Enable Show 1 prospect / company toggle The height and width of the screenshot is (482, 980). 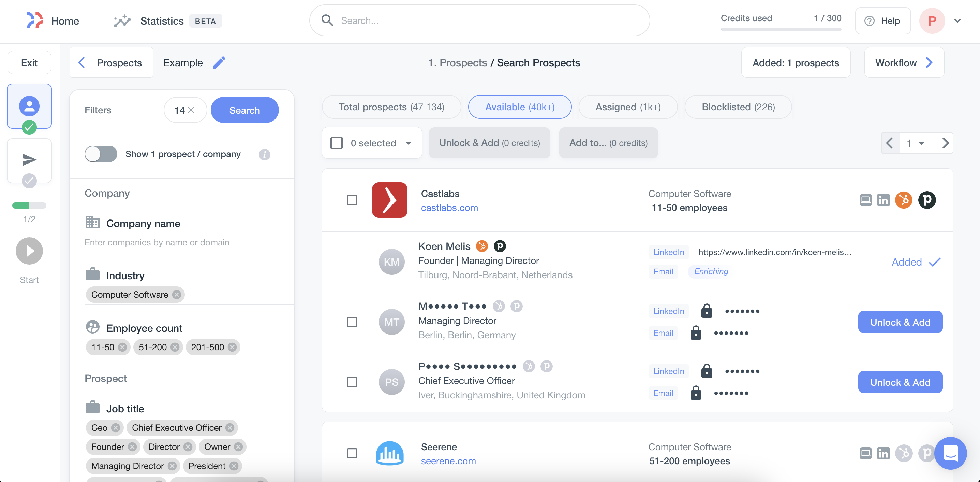(101, 154)
